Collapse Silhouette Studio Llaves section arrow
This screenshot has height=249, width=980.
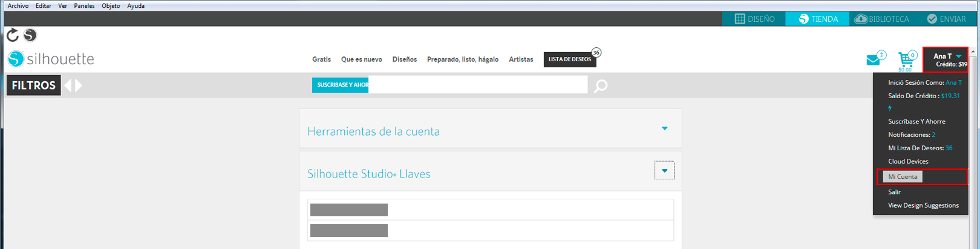664,170
